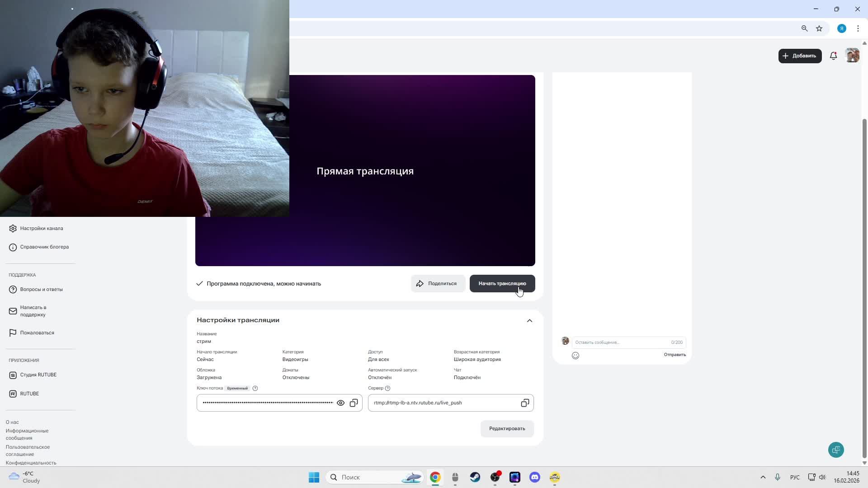Open Студия RUTUBE in sidebar
This screenshot has width=868, height=488.
pyautogui.click(x=38, y=375)
